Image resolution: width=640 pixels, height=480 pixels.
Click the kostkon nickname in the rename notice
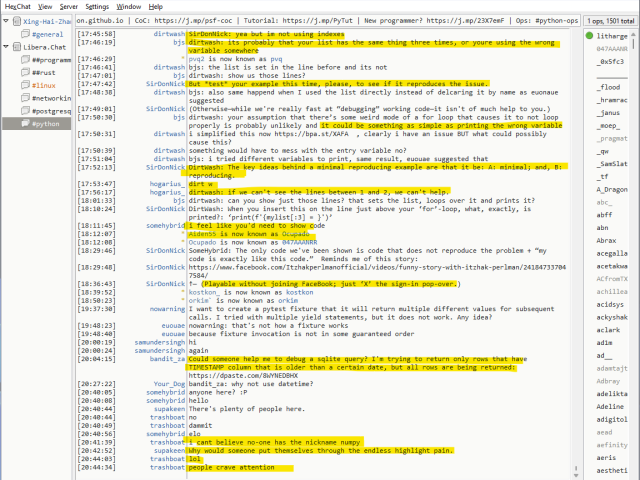point(300,292)
